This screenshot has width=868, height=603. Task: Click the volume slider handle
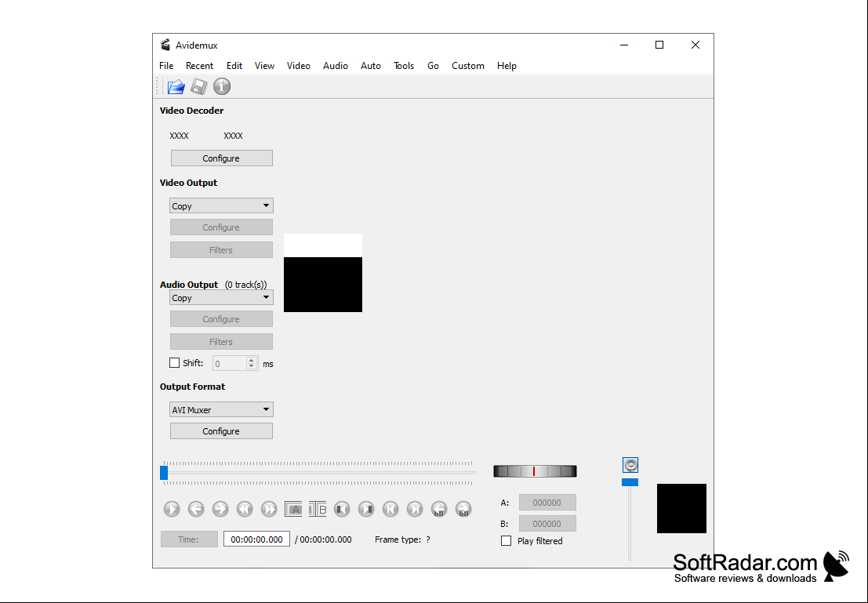[630, 482]
